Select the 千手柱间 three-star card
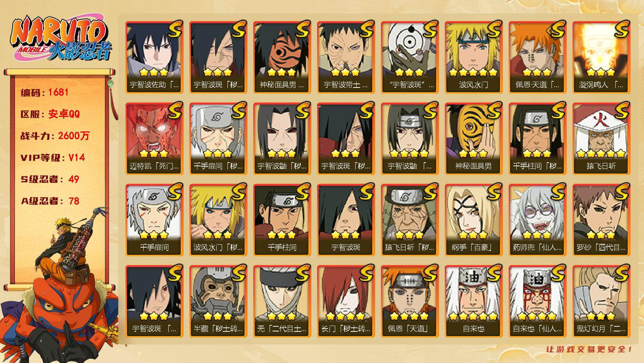 click(282, 220)
